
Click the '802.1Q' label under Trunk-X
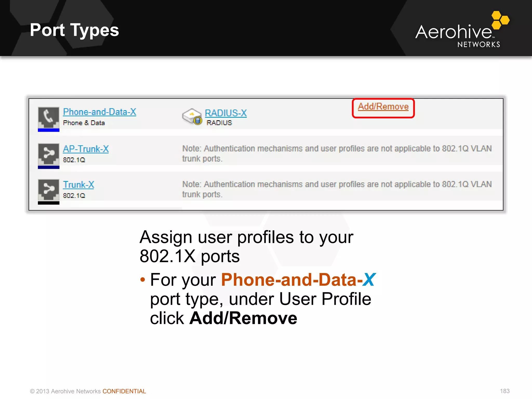74,196
